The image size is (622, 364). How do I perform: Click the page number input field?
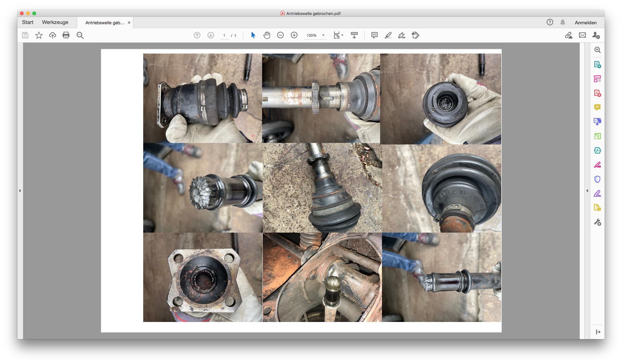click(224, 35)
